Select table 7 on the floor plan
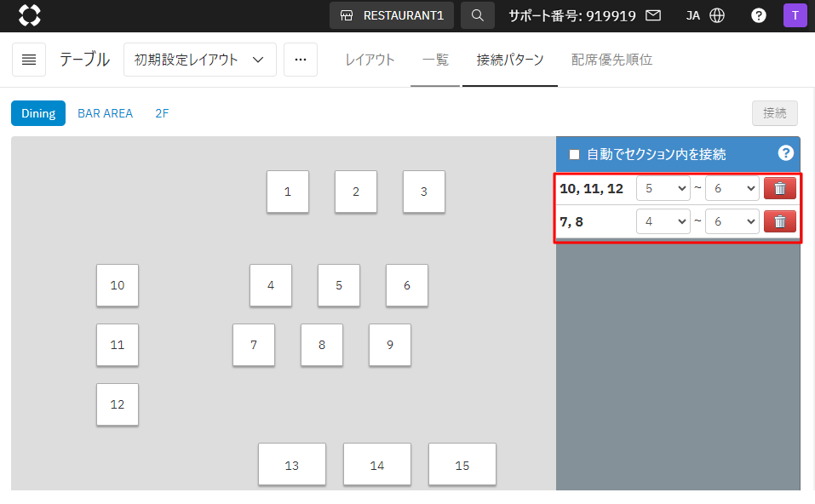815x504 pixels. pyautogui.click(x=253, y=345)
